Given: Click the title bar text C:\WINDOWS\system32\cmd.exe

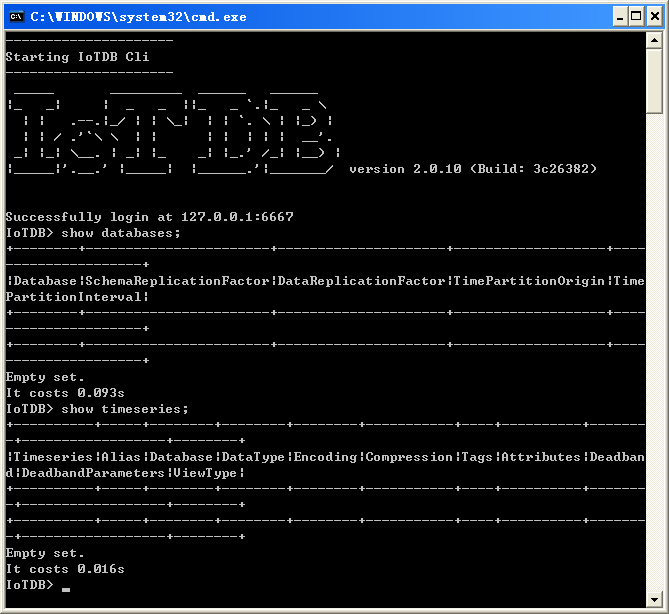Looking at the screenshot, I should 138,17.
